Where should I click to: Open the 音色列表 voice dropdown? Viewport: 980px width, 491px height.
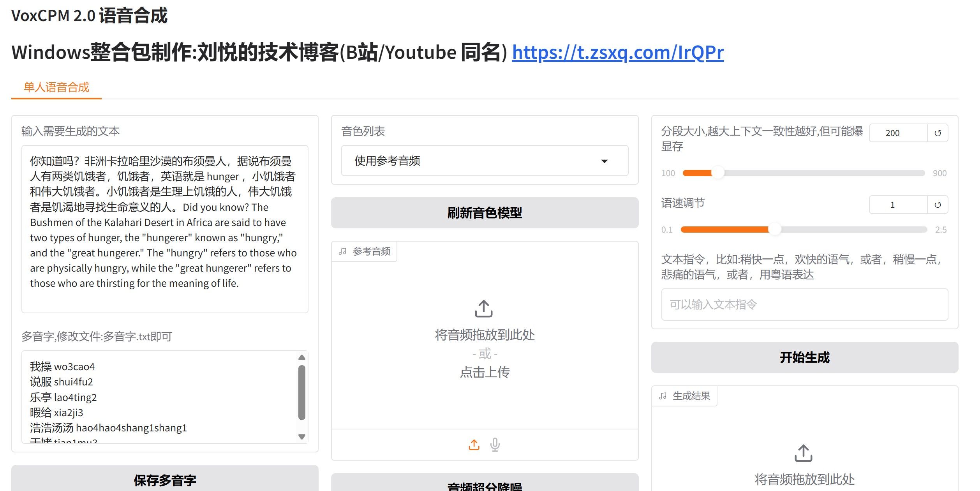pyautogui.click(x=485, y=161)
